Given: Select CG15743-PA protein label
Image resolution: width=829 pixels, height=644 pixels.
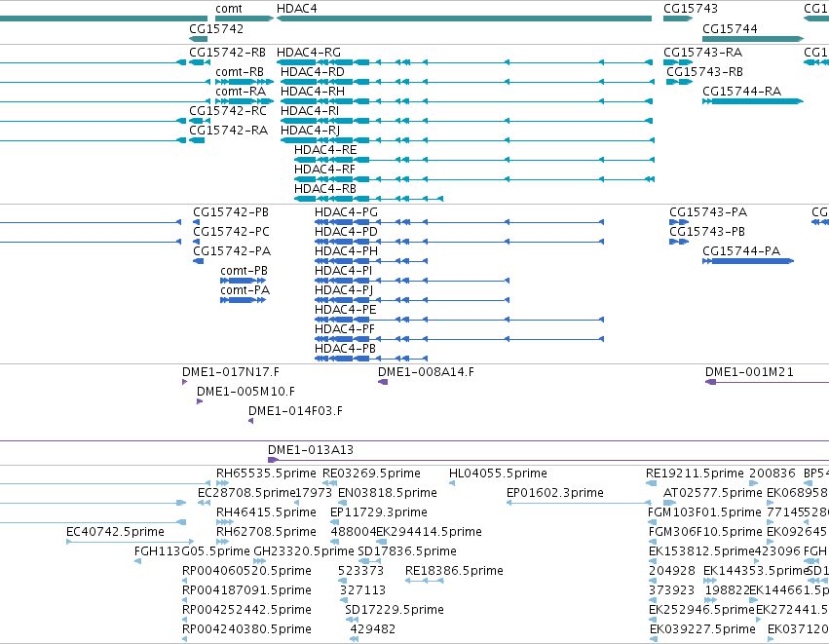Looking at the screenshot, I should pyautogui.click(x=708, y=212).
